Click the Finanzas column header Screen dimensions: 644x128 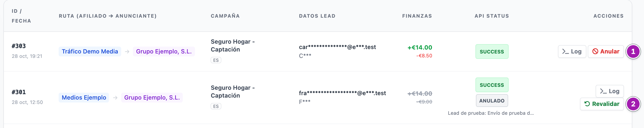417,16
